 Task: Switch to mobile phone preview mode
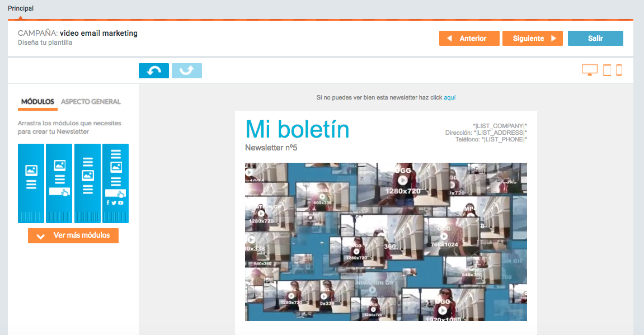coord(619,70)
